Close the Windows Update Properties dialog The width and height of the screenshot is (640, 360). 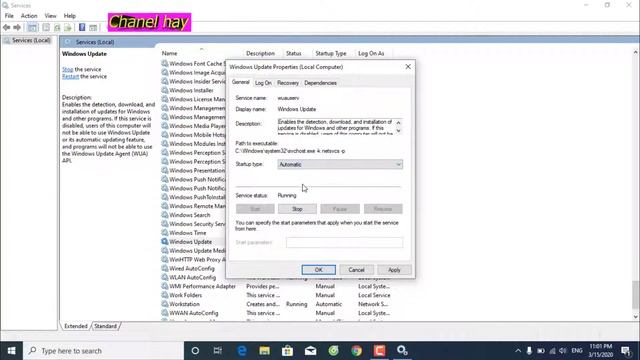[408, 67]
